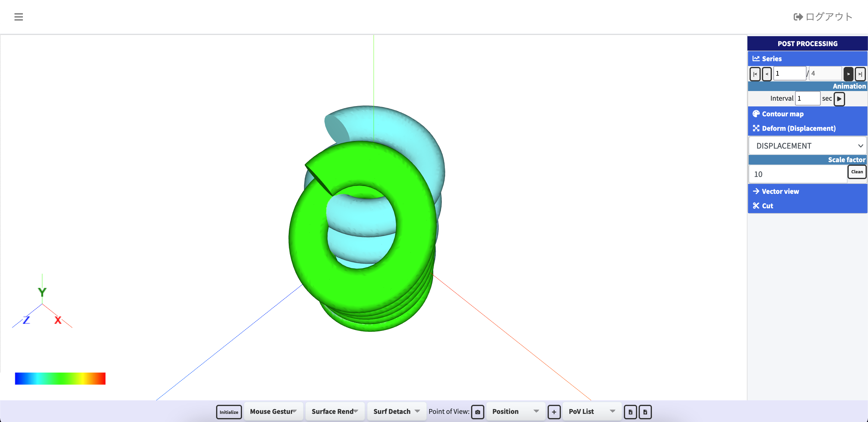This screenshot has height=422, width=868.
Task: Open the PoV List dropdown
Action: point(592,411)
